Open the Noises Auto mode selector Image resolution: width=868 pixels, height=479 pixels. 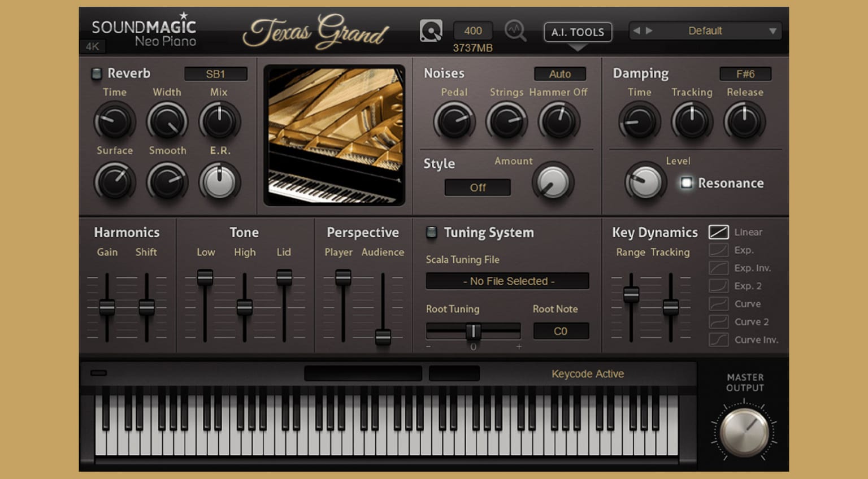point(559,74)
